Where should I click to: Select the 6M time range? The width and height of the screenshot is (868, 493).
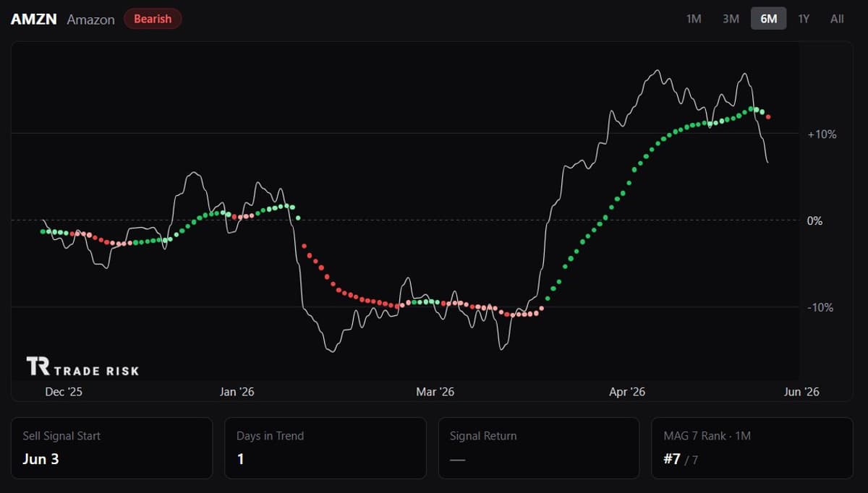coord(768,19)
